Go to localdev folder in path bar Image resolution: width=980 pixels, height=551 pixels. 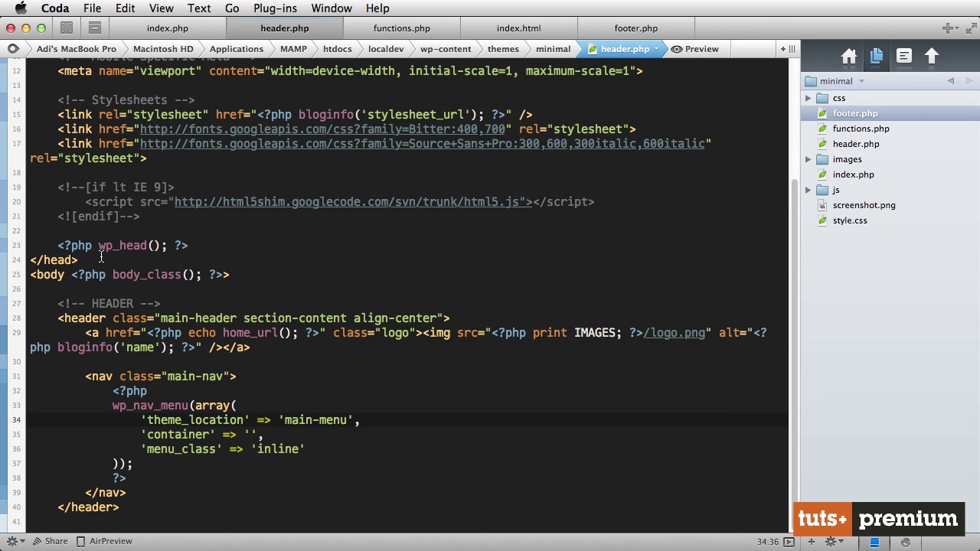[386, 49]
